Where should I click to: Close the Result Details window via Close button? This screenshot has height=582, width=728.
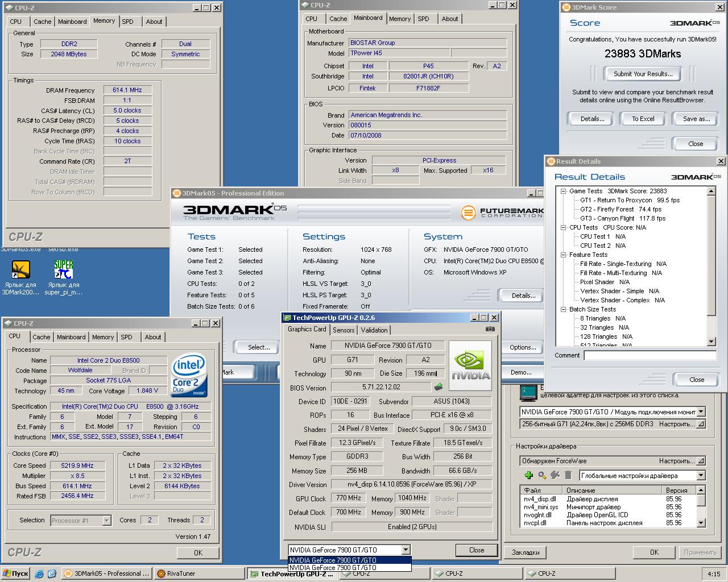(x=696, y=380)
